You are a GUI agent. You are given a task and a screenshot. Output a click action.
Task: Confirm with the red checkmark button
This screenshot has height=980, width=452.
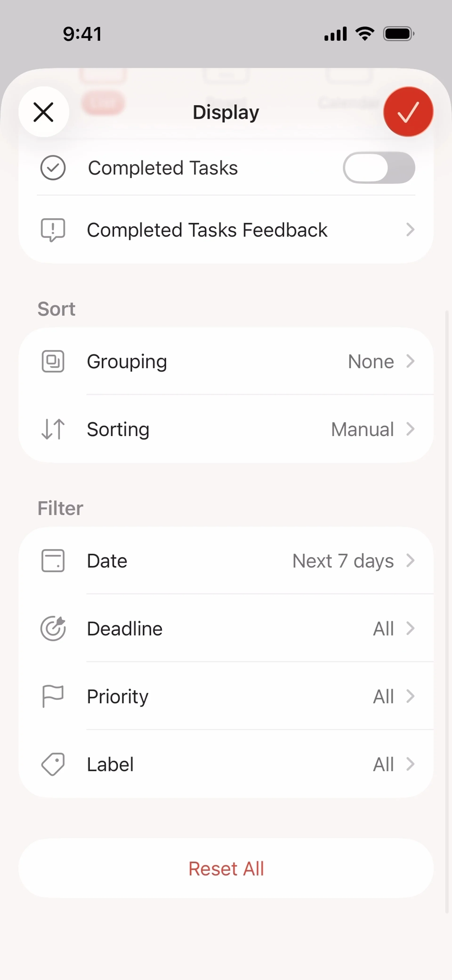point(408,112)
